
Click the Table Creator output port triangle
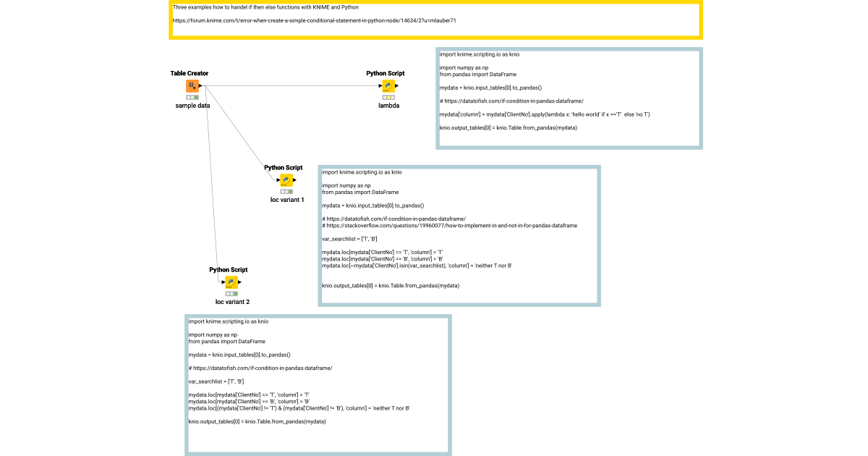(202, 87)
